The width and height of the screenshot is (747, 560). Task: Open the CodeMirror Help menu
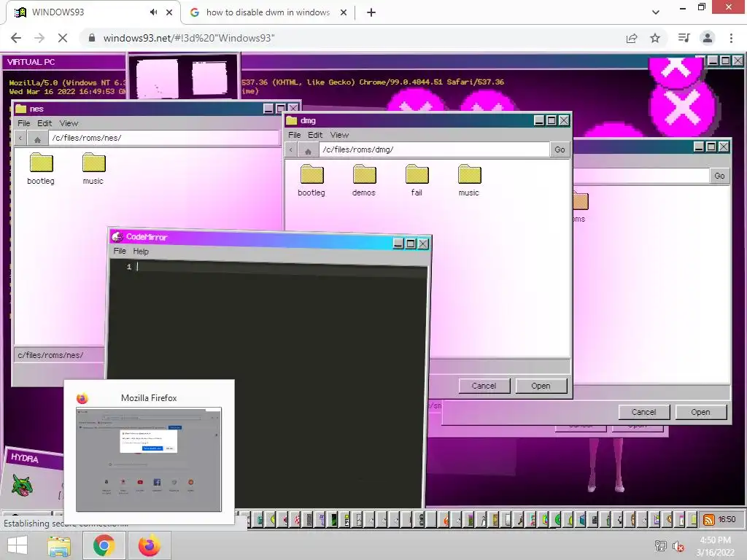[141, 252]
